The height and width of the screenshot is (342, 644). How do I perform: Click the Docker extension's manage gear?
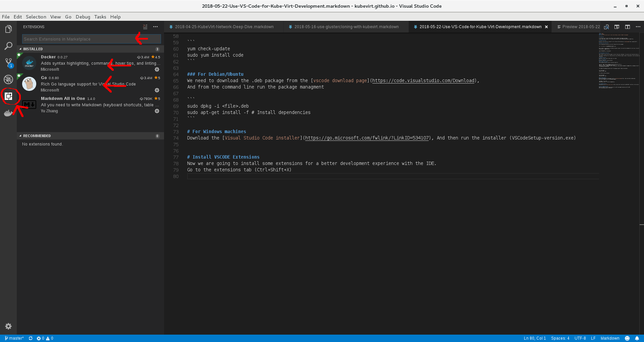[157, 69]
